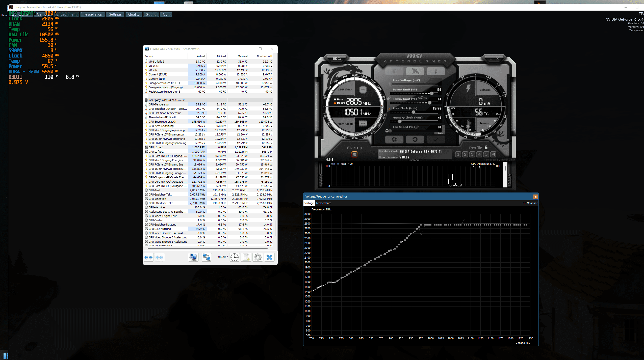Select the GPU Energieverbrauch sensor row
Screen dimensions: 644x360
pos(209,122)
